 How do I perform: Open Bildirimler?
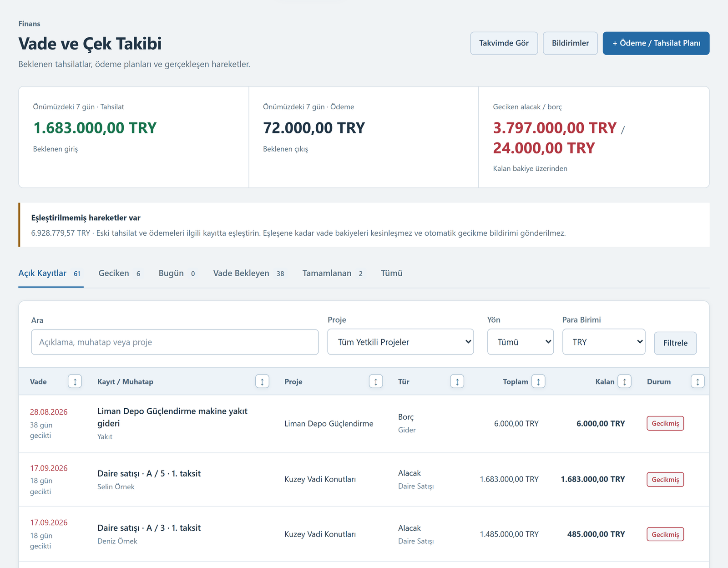pos(571,43)
